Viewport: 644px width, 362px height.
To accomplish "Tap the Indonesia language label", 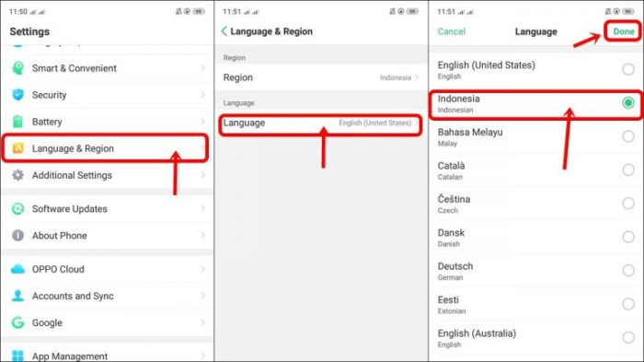I will click(458, 99).
